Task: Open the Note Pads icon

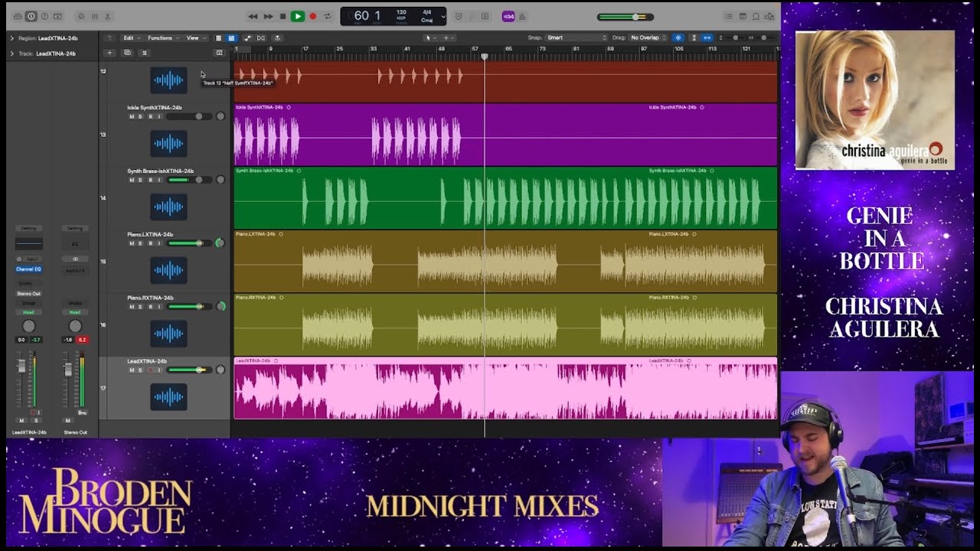Action: pyautogui.click(x=743, y=16)
